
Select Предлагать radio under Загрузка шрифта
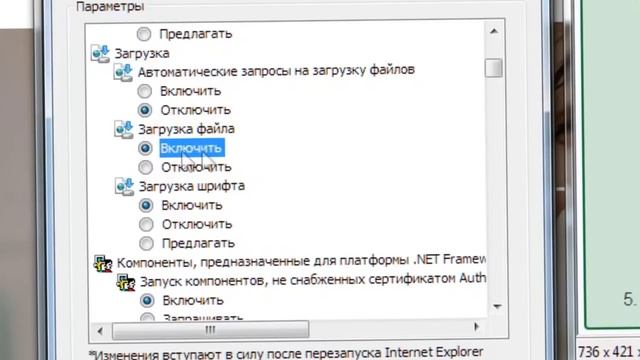146,244
